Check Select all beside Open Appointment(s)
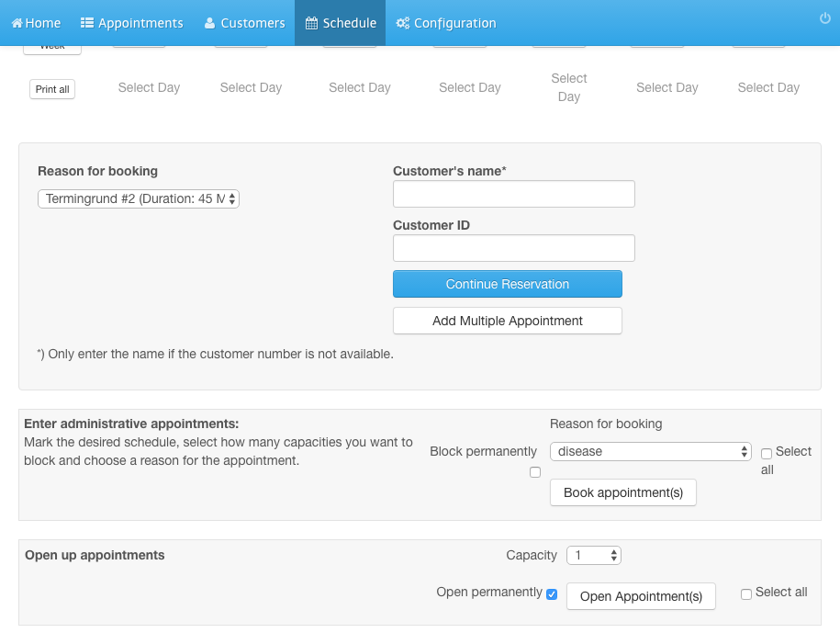840x644 pixels. tap(746, 594)
